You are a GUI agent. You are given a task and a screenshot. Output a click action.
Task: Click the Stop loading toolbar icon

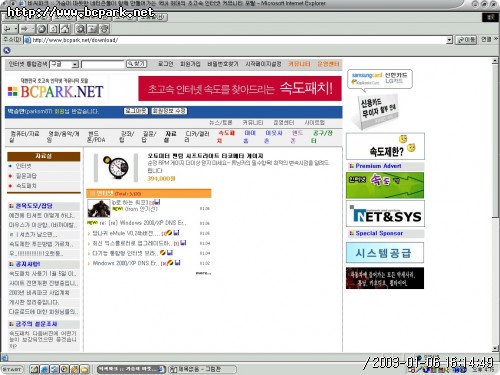tap(42, 29)
